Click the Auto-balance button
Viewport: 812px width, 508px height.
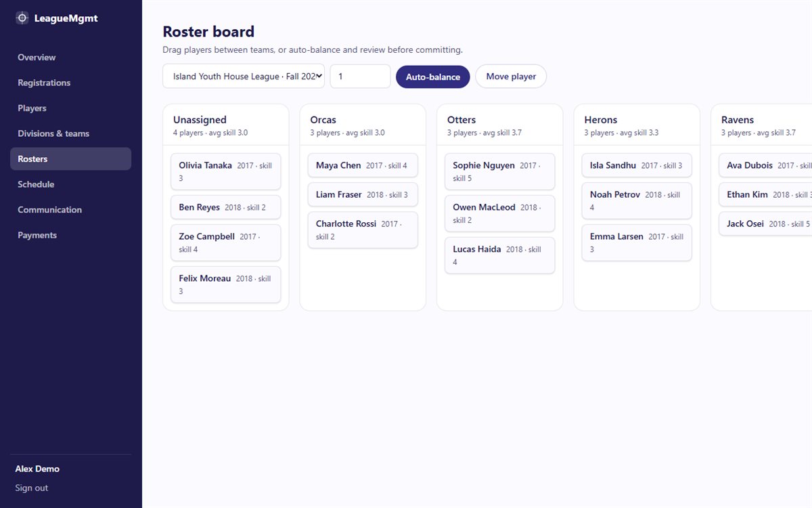tap(432, 77)
